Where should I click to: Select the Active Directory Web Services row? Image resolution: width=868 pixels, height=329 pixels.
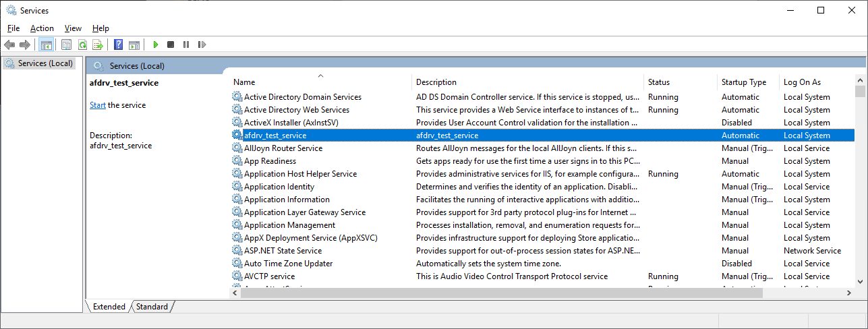[542, 110]
